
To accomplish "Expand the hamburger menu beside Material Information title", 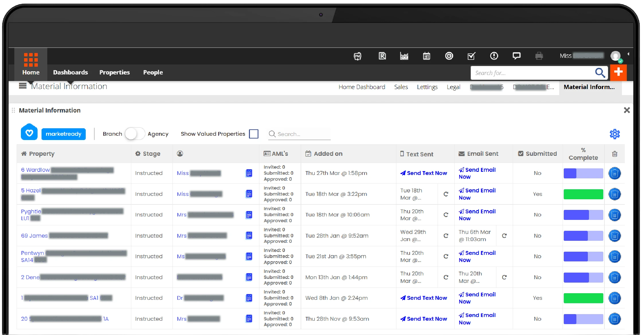I will [23, 86].
